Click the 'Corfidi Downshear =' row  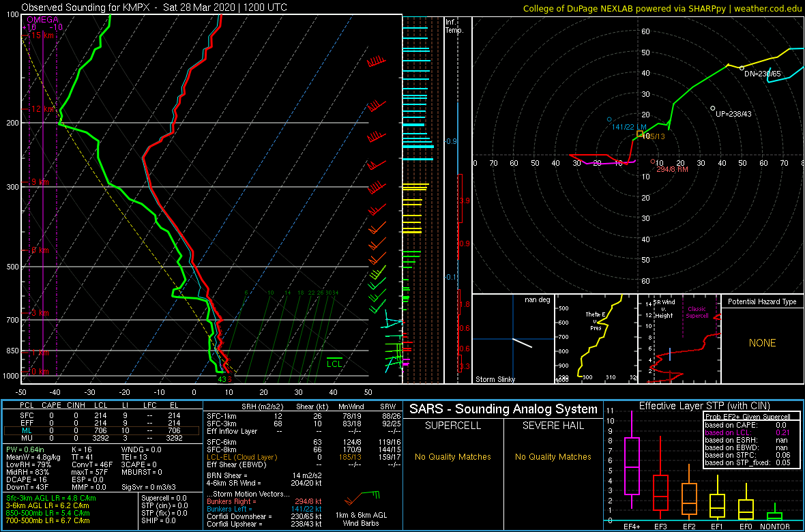(x=264, y=516)
